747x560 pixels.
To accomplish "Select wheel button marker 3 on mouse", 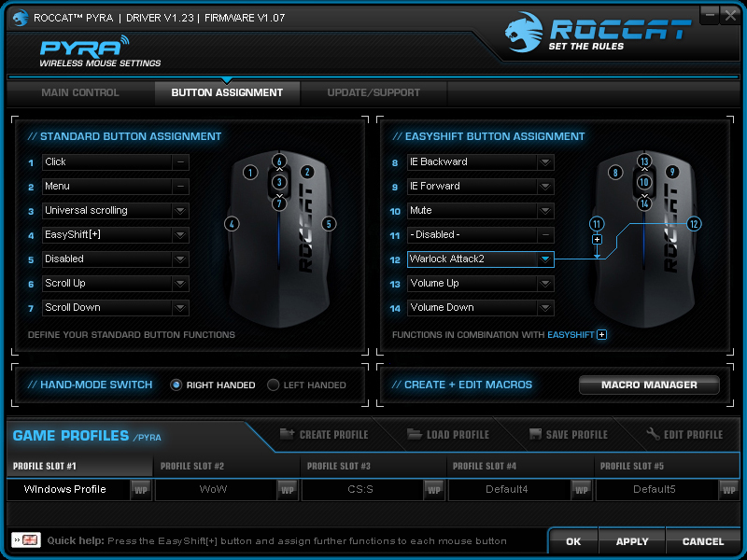I will (x=279, y=182).
